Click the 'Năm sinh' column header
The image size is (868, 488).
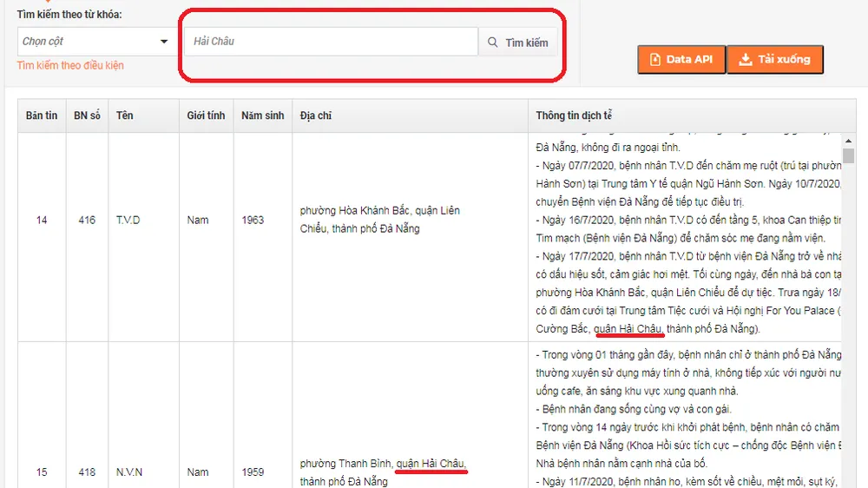pyautogui.click(x=262, y=115)
